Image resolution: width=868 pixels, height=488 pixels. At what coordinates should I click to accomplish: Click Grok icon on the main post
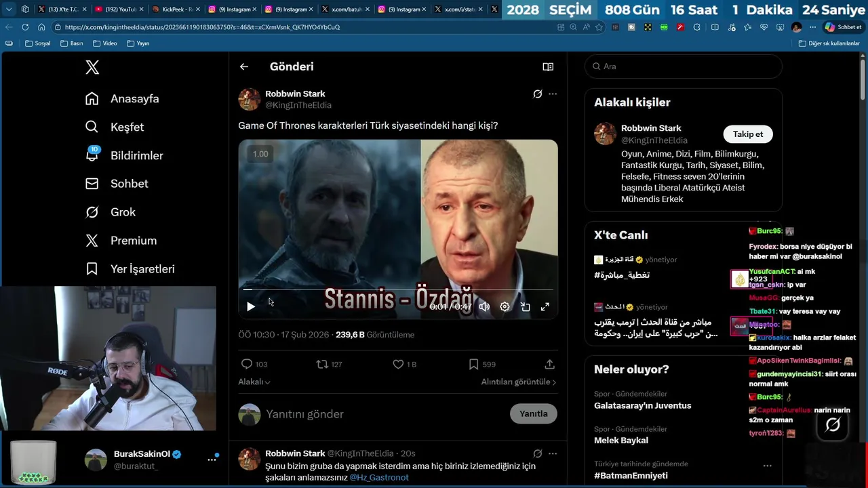[537, 94]
